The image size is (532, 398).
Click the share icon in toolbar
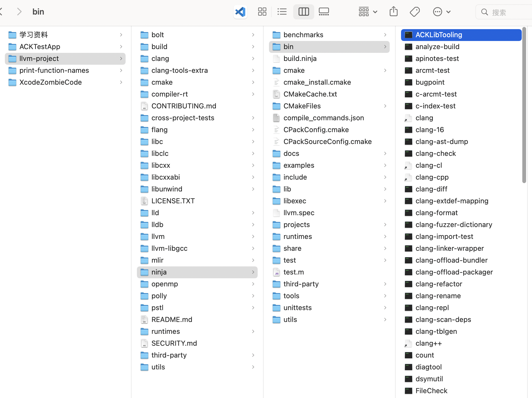[x=393, y=11]
